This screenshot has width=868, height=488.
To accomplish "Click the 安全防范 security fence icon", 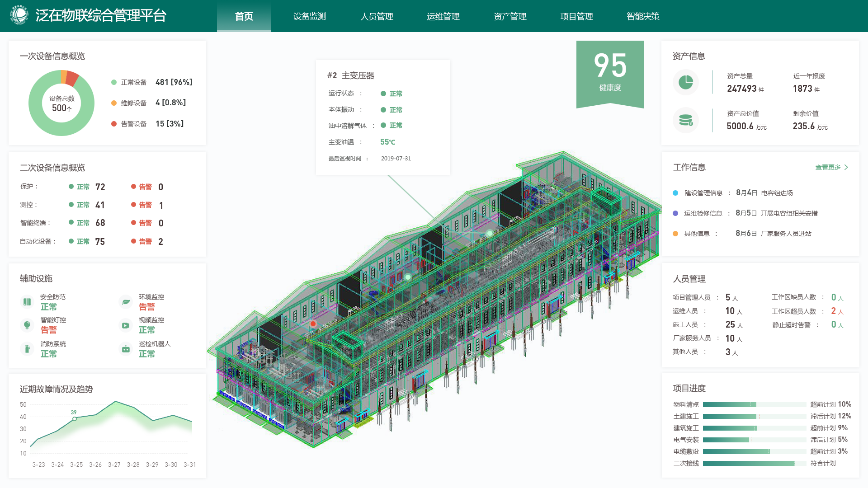I will tap(27, 302).
